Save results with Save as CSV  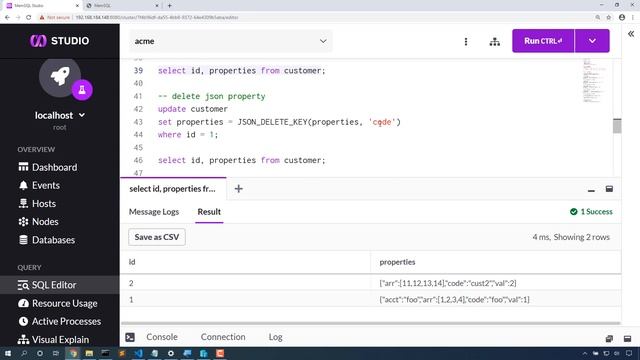(x=157, y=237)
